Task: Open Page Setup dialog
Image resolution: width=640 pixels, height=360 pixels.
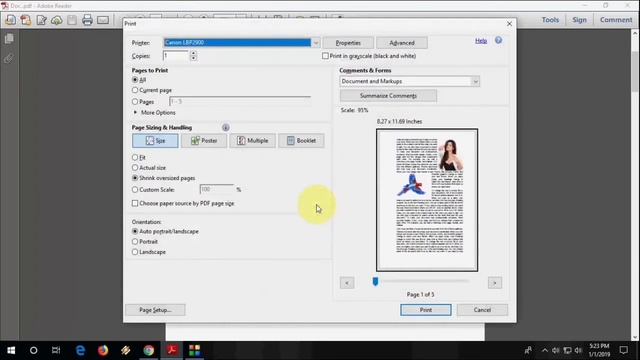Action: [155, 310]
